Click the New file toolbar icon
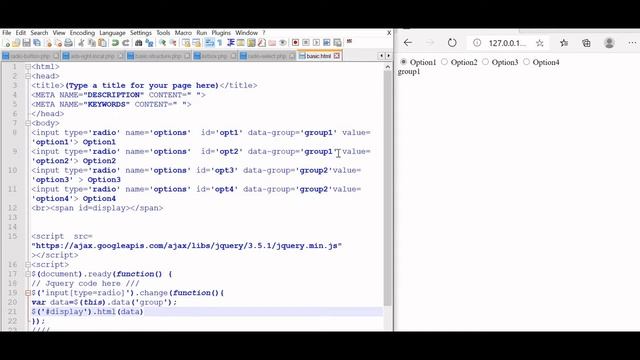The image size is (640, 360). [7, 42]
